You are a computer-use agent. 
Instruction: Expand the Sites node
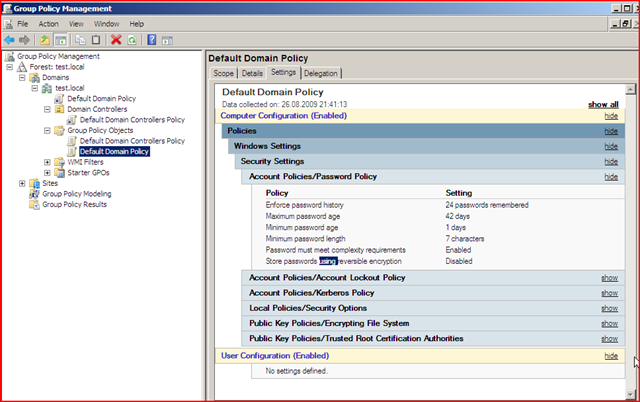tap(22, 183)
